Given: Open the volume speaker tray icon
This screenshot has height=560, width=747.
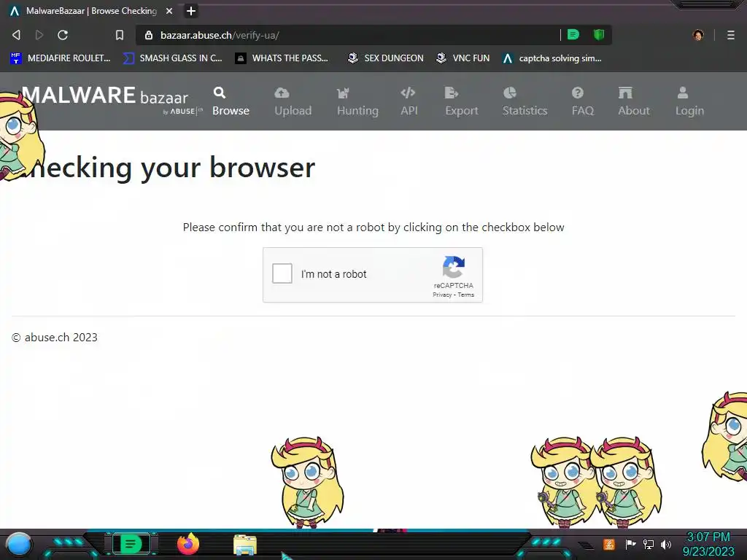Looking at the screenshot, I should pyautogui.click(x=666, y=544).
